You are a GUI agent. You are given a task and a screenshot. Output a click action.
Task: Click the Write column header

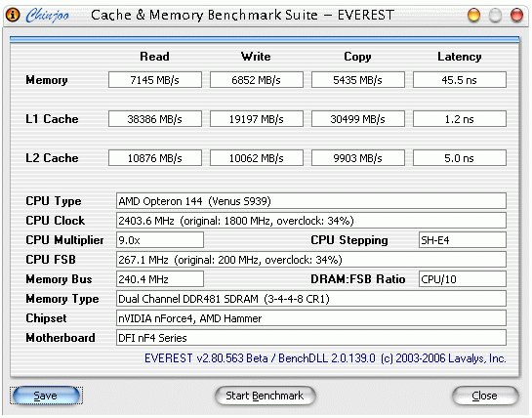point(256,57)
